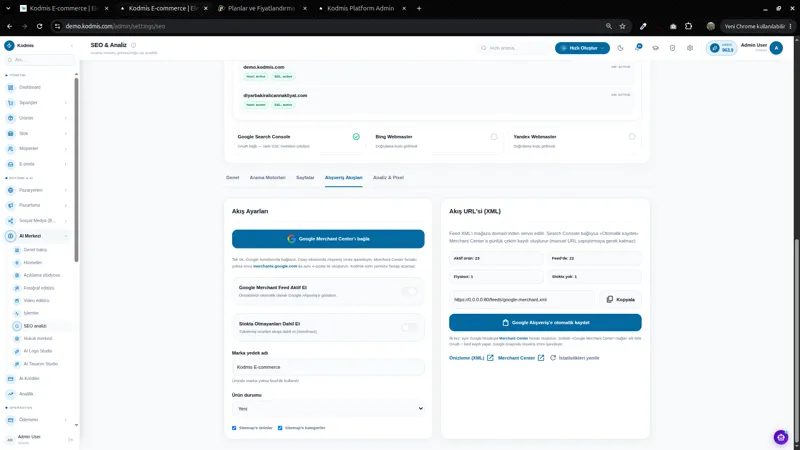800x450 pixels.
Task: Click the E-posta envelope icon
Action: 11,164
